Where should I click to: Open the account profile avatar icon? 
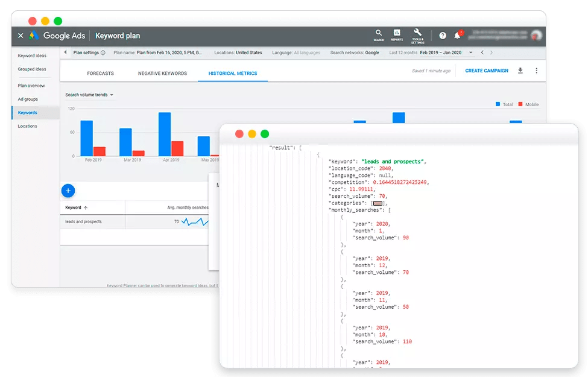point(536,35)
